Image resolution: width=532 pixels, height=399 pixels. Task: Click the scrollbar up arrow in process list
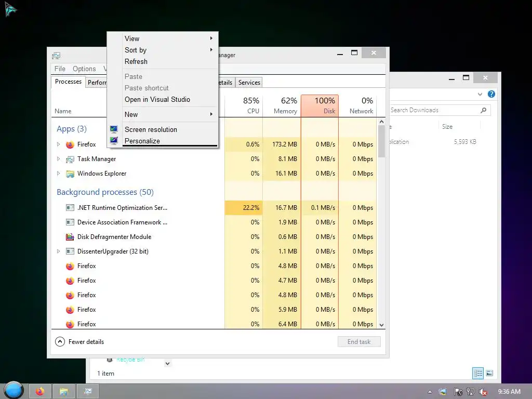coord(382,122)
